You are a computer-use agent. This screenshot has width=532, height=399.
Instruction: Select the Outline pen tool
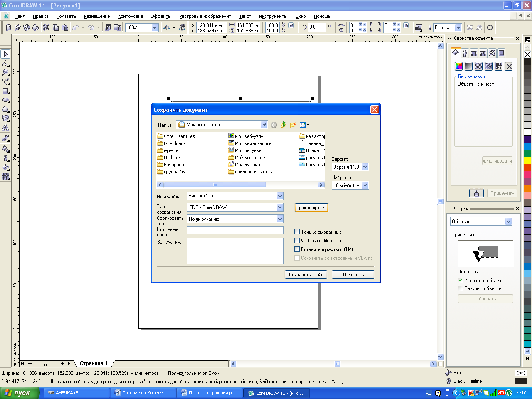coord(6,158)
